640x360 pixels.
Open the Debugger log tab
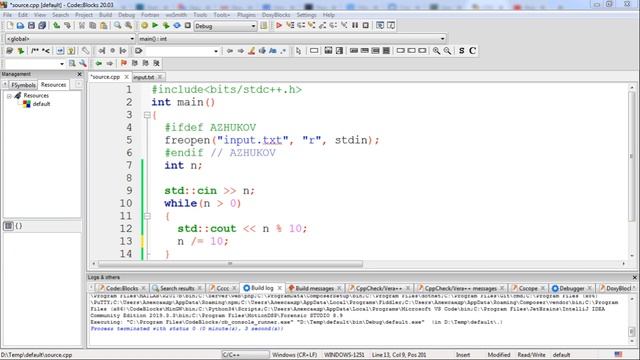pyautogui.click(x=571, y=288)
